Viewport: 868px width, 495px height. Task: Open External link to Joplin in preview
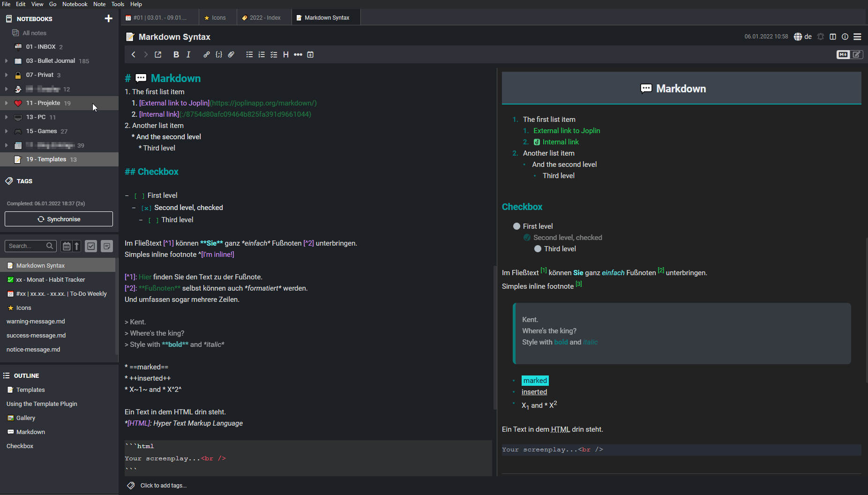pos(567,131)
